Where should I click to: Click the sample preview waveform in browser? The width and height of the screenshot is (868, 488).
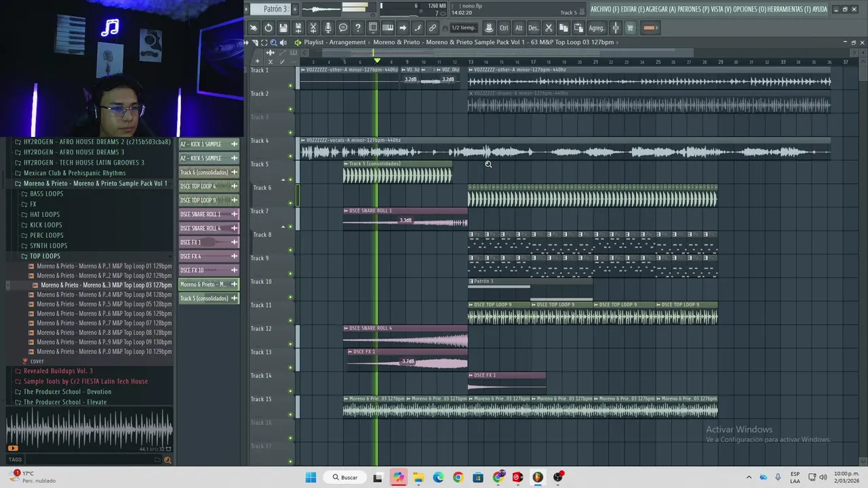pos(89,430)
